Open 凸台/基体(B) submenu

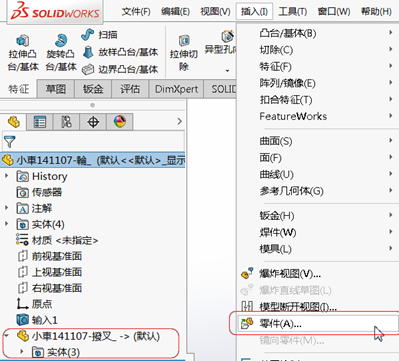click(x=318, y=33)
